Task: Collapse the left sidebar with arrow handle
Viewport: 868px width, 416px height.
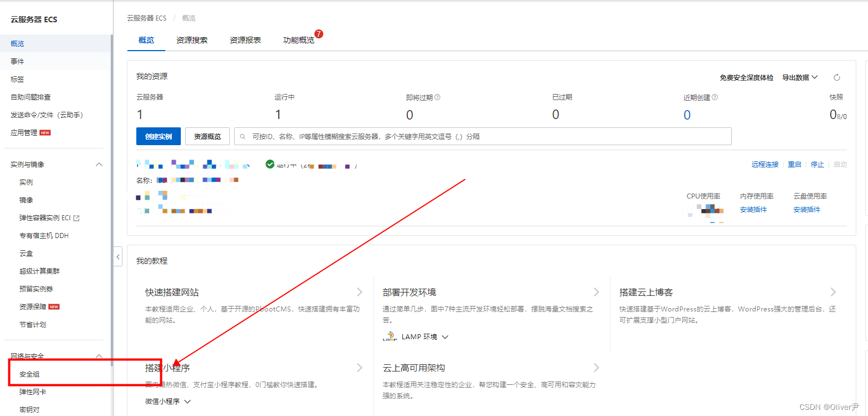Action: [x=117, y=257]
